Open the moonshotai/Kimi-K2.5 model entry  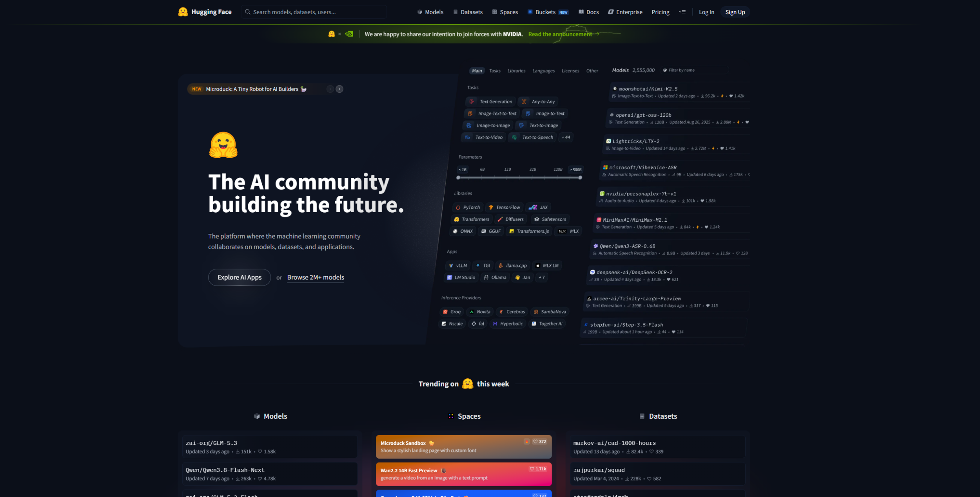(x=680, y=92)
